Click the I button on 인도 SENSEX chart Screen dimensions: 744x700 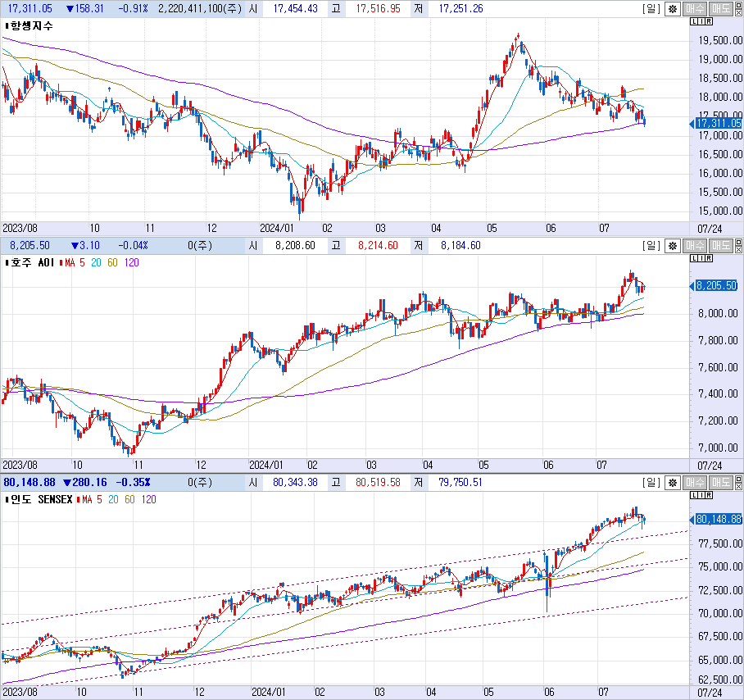point(701,495)
